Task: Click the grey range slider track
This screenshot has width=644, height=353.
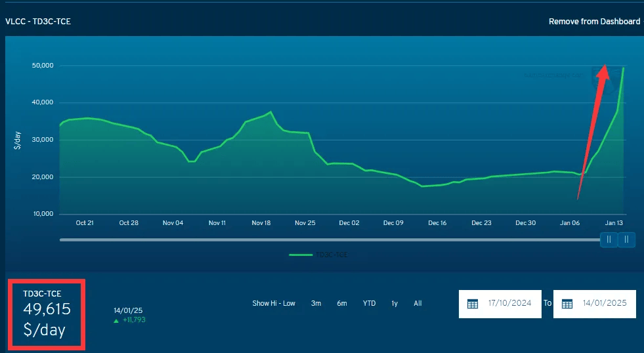Action: [330, 239]
